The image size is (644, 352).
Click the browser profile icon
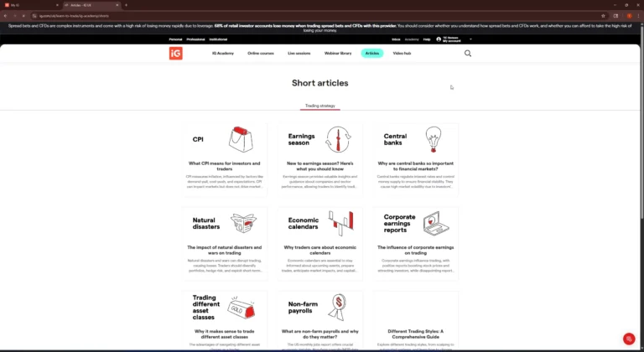click(629, 16)
